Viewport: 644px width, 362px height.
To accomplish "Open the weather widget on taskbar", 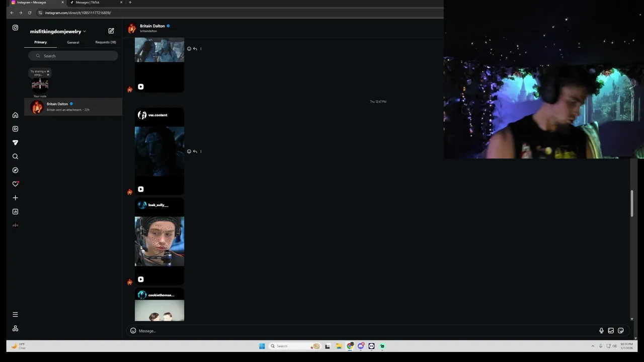I will (18, 346).
